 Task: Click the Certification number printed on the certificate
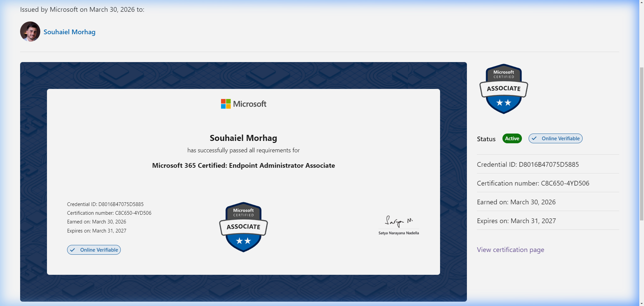click(x=109, y=213)
